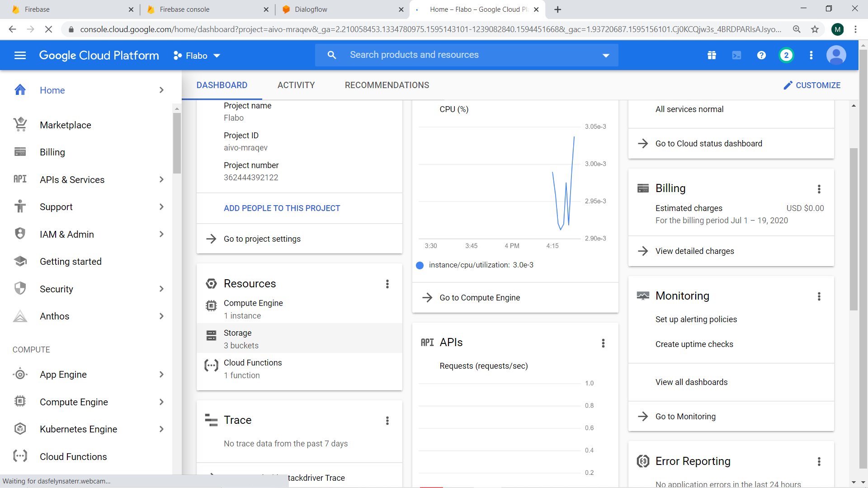Image resolution: width=868 pixels, height=488 pixels.
Task: Select Marketplace in the sidebar
Action: click(66, 125)
